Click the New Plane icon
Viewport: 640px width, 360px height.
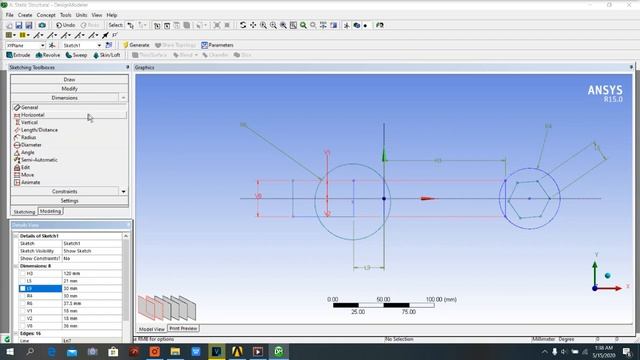point(52,45)
